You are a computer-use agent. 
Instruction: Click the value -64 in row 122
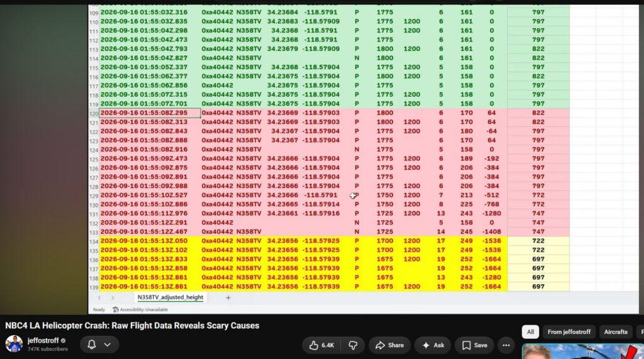492,131
